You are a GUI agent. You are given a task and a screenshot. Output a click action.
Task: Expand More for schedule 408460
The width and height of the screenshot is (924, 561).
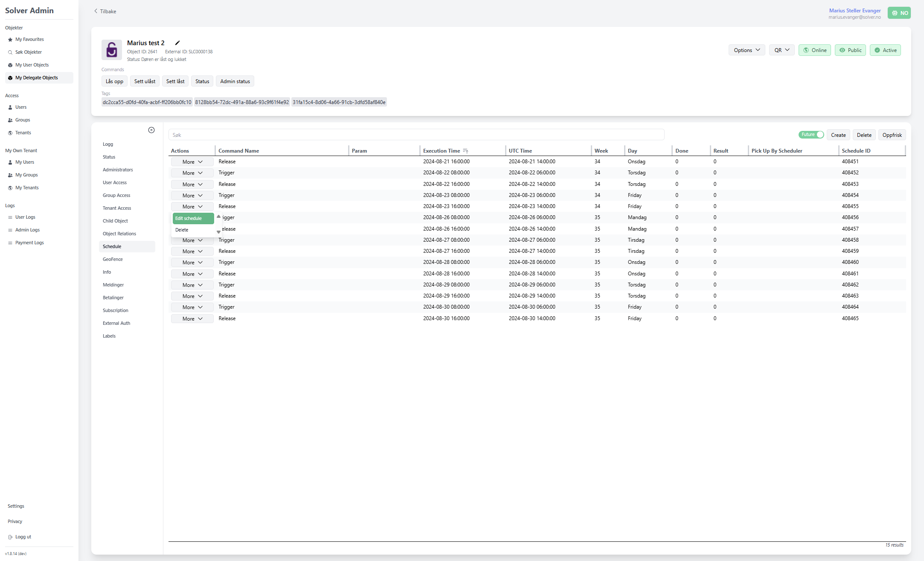pyautogui.click(x=192, y=263)
